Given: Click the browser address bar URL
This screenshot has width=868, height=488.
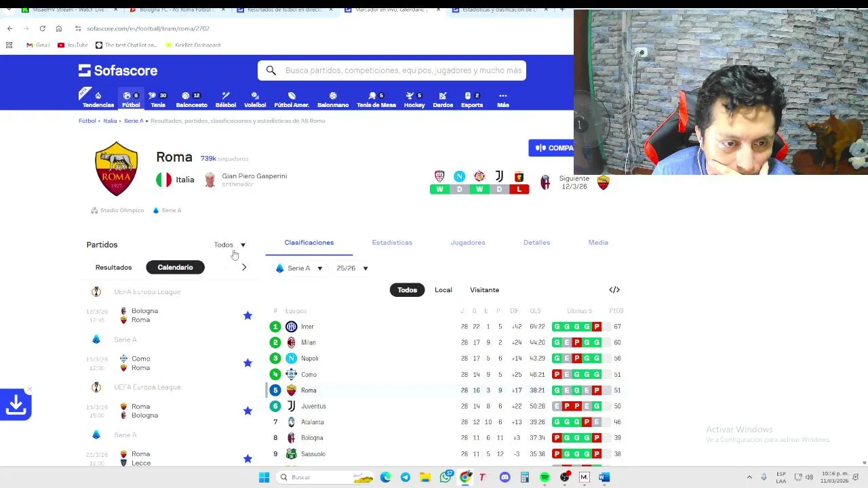Looking at the screenshot, I should click(x=148, y=28).
